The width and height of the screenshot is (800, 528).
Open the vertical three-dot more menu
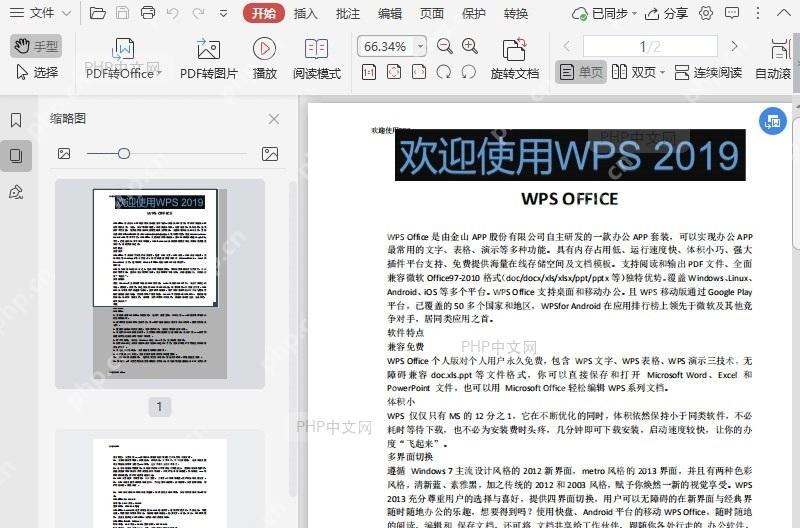758,13
